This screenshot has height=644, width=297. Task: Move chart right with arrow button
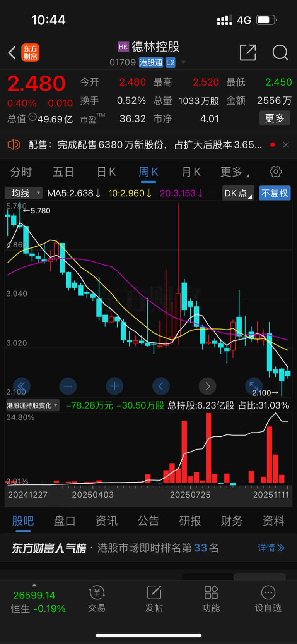[x=207, y=386]
